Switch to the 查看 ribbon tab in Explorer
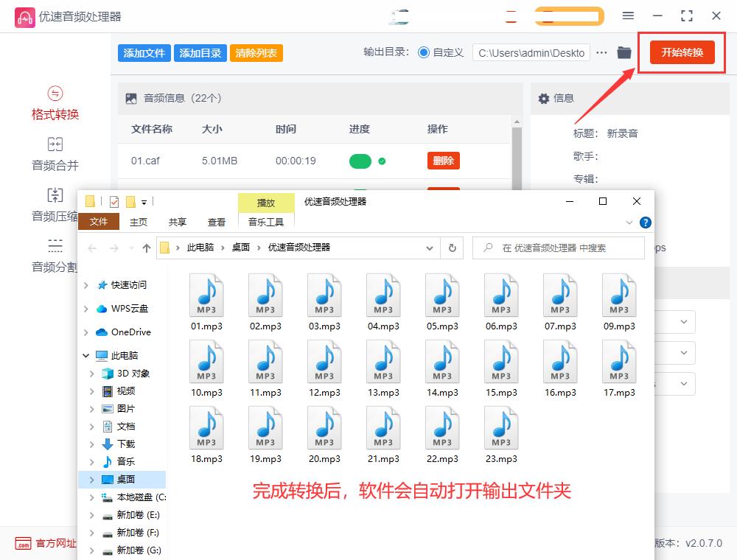Image resolution: width=737 pixels, height=560 pixels. pos(216,222)
